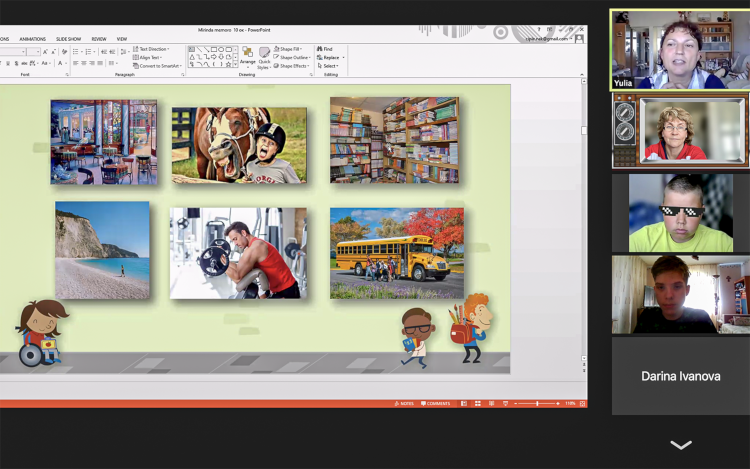Open the Shape Effects menu
The width and height of the screenshot is (750, 469).
point(291,66)
